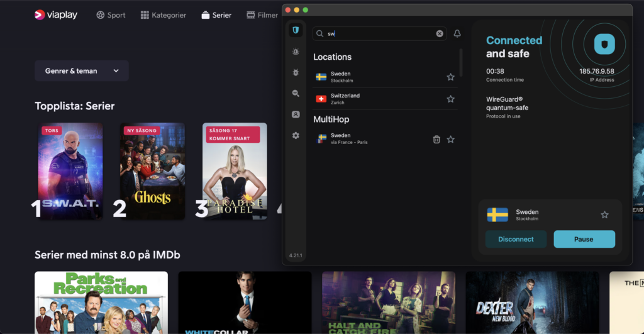This screenshot has height=334, width=644.
Task: Open the Ghosts series poster
Action: coord(152,171)
